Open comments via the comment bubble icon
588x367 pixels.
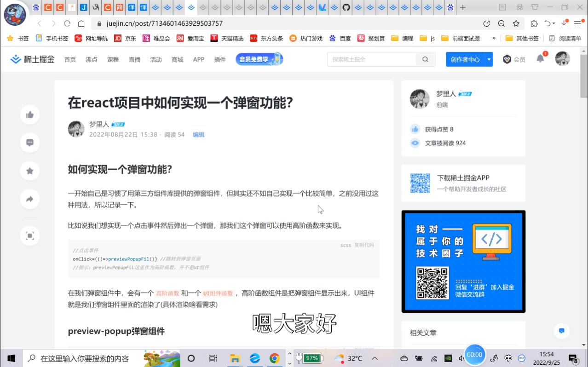(29, 143)
